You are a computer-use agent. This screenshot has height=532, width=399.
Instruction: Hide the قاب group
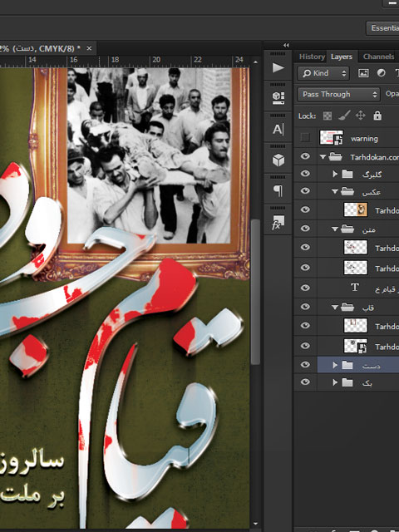pos(305,307)
